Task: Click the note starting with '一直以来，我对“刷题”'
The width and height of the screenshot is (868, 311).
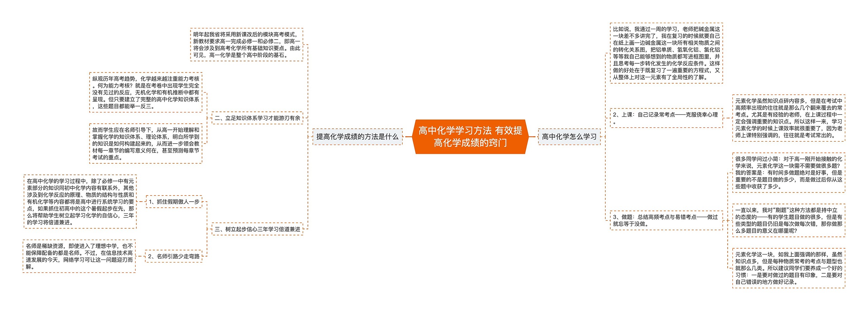Action: point(788,221)
